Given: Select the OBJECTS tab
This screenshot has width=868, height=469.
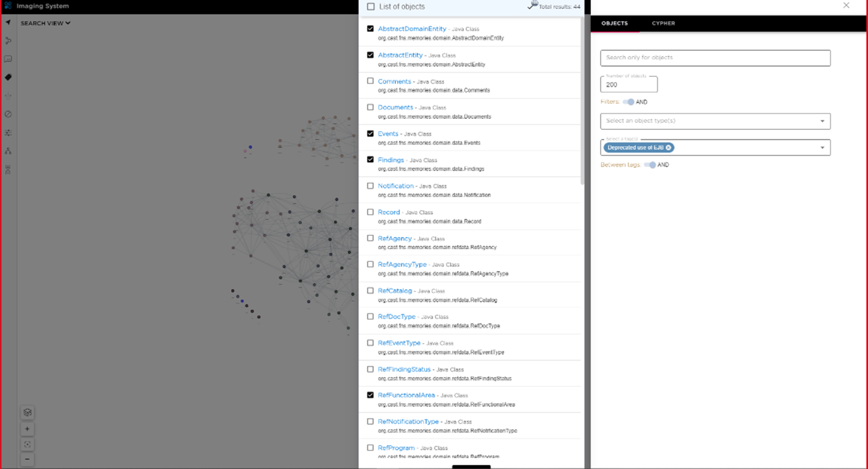Looking at the screenshot, I should (614, 23).
